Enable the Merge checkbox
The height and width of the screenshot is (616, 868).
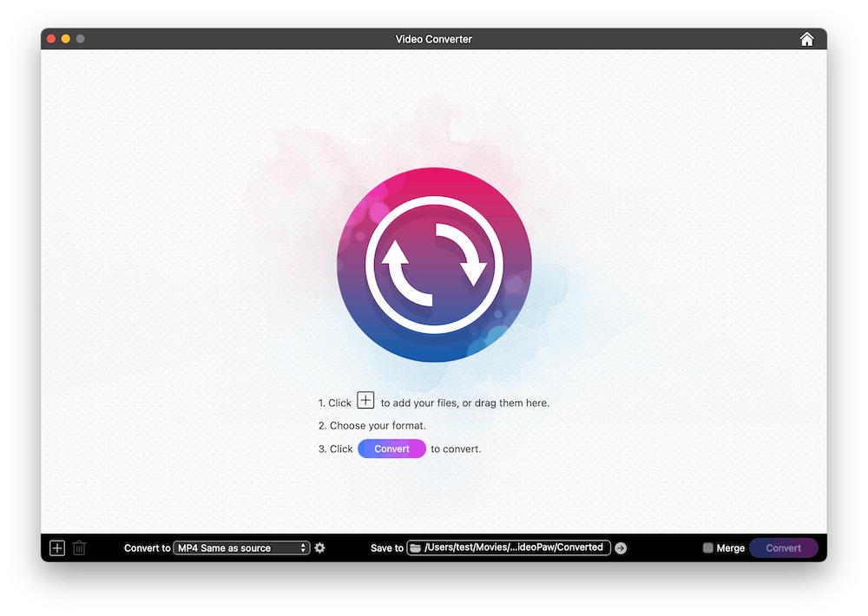click(708, 548)
